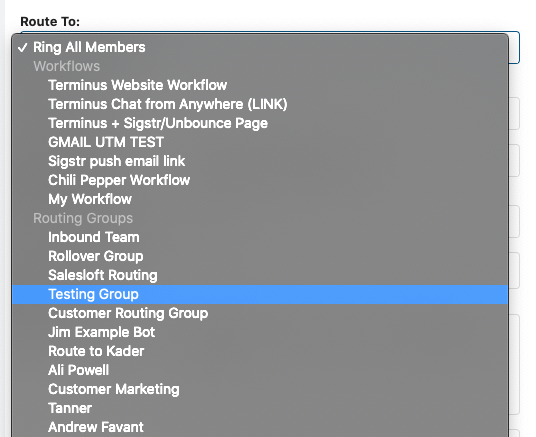Screen dimensions: 536x437
Task: Choose Customer Marketing group
Action: pos(260,389)
